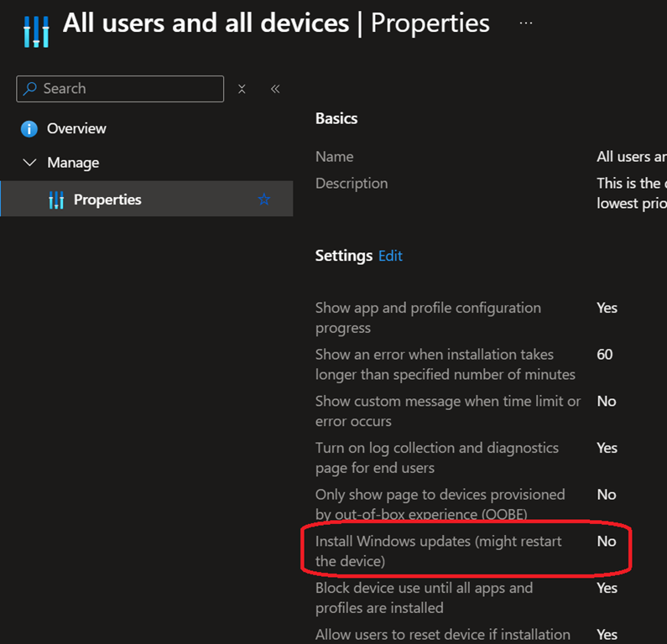The height and width of the screenshot is (644, 667).
Task: Click the "All users and all devices" page title
Action: click(206, 23)
